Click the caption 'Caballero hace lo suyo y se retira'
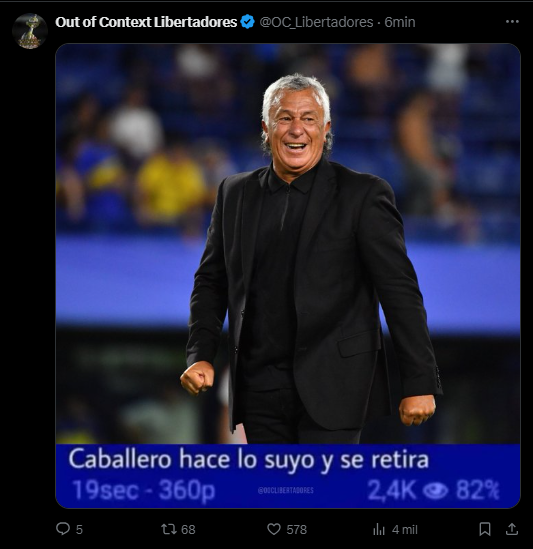This screenshot has width=533, height=549. 249,459
